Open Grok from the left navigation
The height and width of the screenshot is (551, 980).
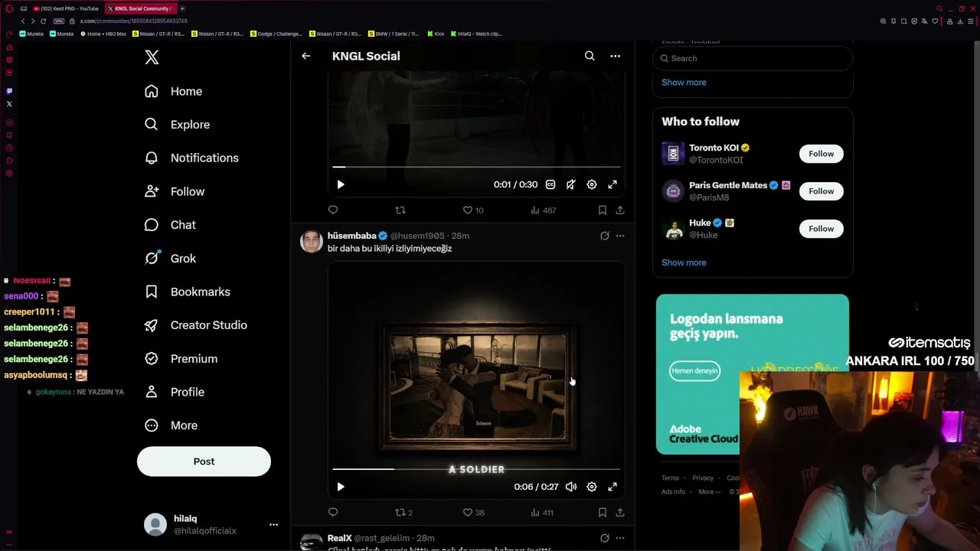(170, 259)
